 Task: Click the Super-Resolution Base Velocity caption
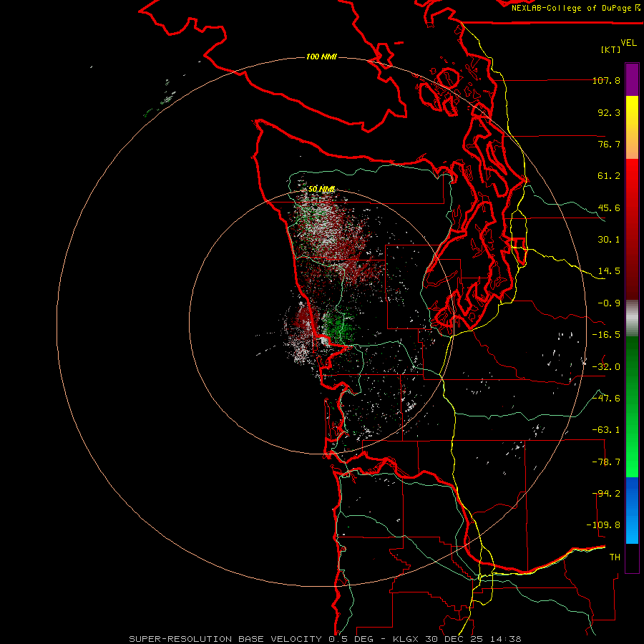(x=325, y=639)
